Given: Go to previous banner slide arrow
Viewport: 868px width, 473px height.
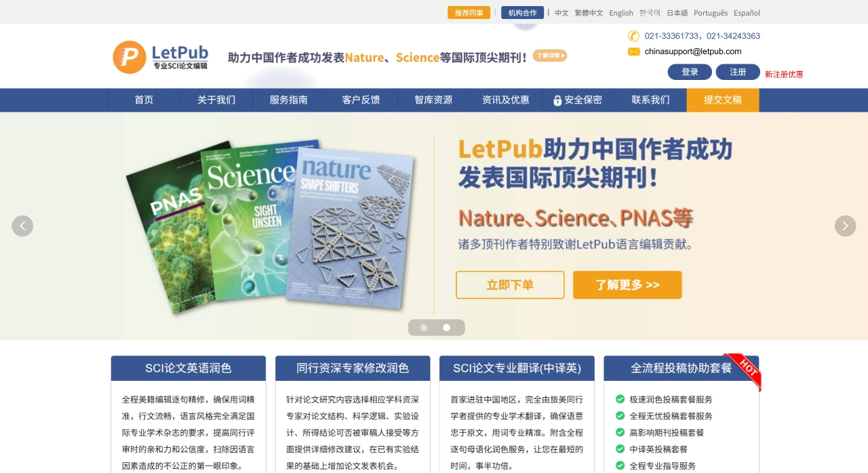Looking at the screenshot, I should 22,226.
